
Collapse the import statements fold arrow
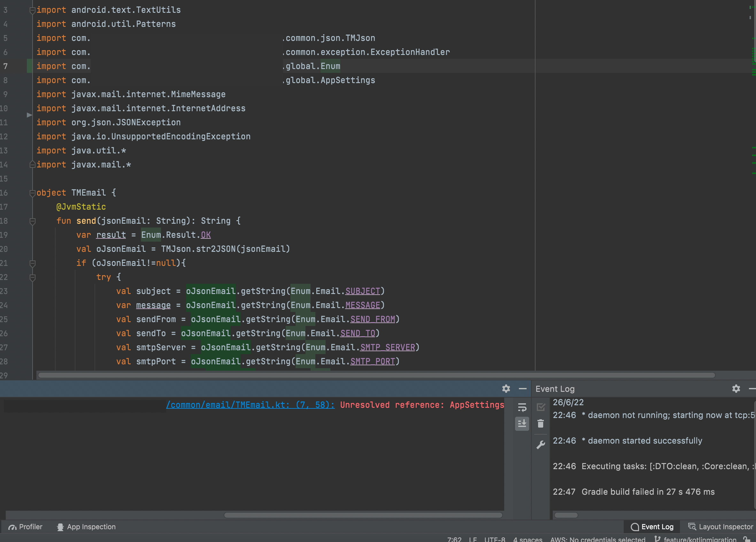(32, 10)
